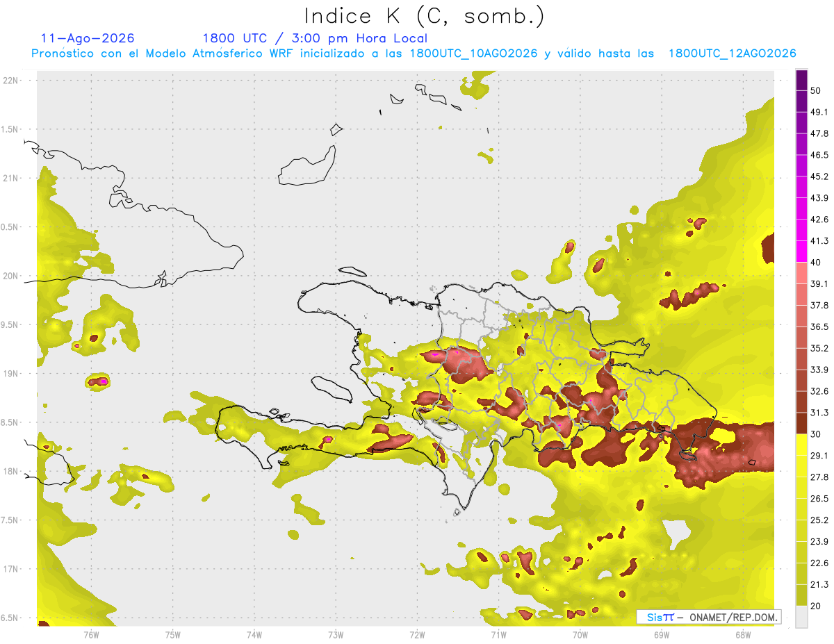This screenshot has height=644, width=834.
Task: Select the "73W" longitude label
Action: (336, 634)
